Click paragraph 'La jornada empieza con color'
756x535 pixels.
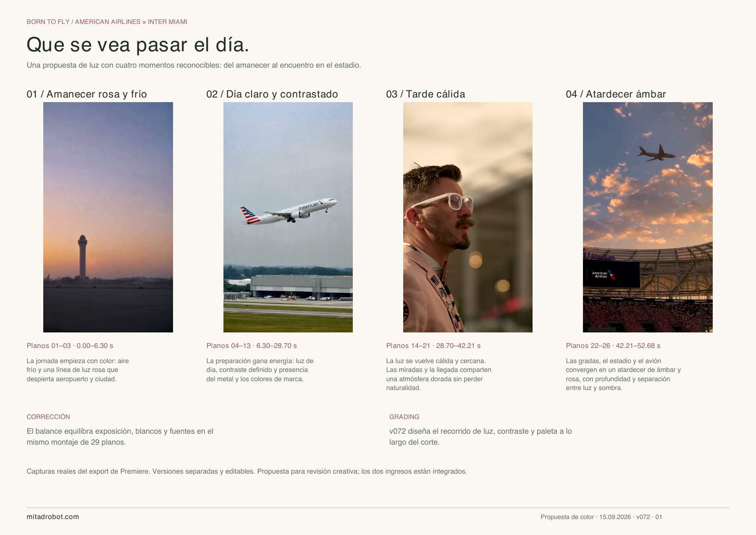pos(78,370)
